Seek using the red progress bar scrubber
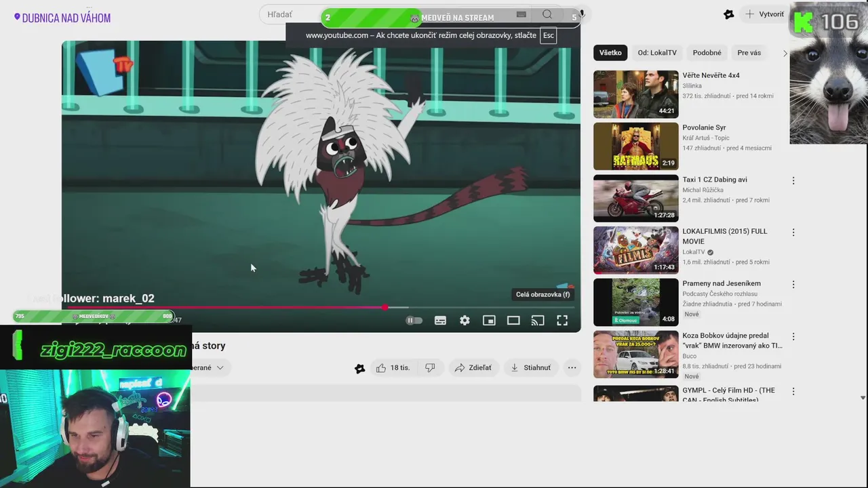868x488 pixels. pyautogui.click(x=384, y=308)
